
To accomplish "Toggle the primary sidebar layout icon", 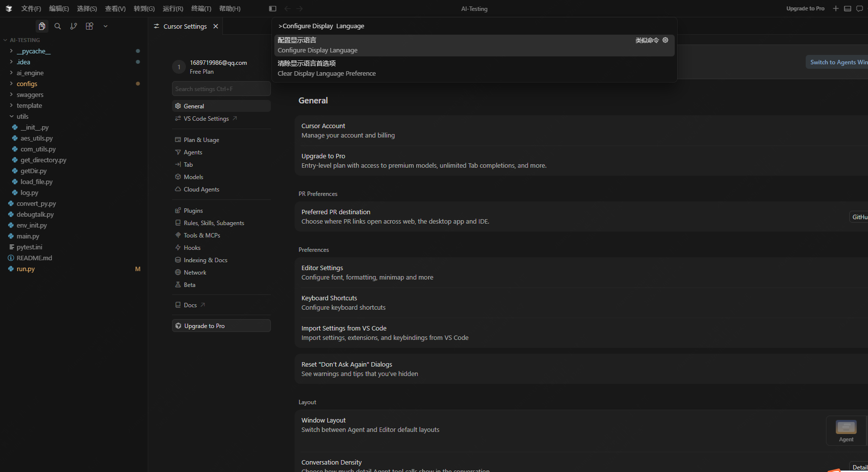I will [272, 8].
